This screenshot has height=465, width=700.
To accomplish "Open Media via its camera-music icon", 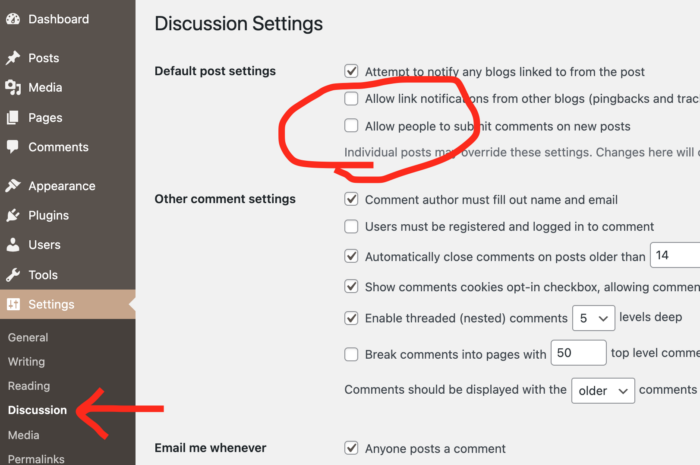I will point(13,88).
